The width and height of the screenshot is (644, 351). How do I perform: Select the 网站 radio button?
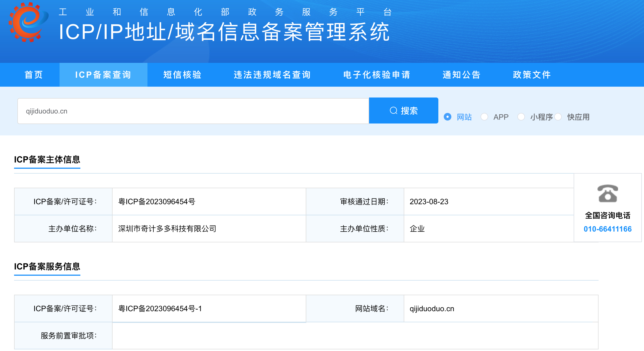tap(448, 117)
